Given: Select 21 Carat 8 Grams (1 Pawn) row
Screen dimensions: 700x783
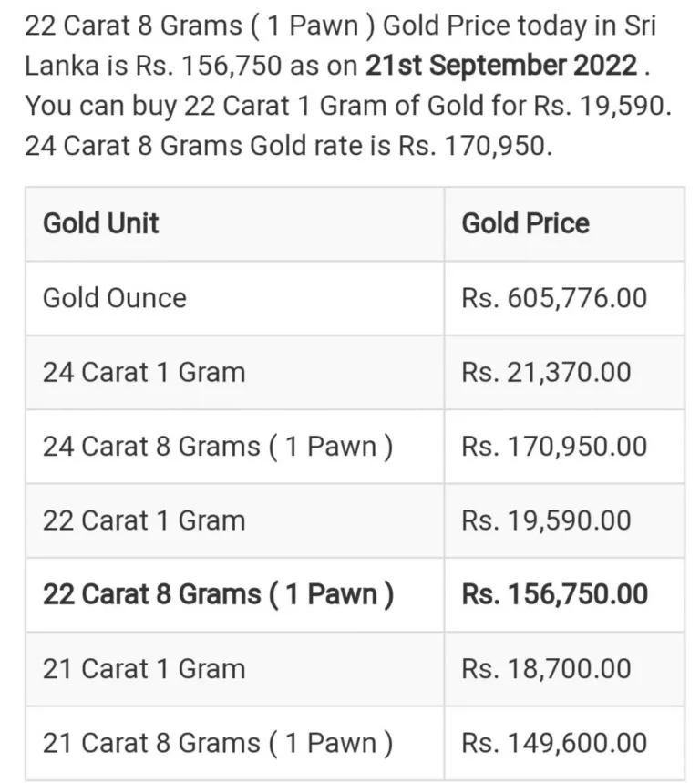Looking at the screenshot, I should (355, 743).
